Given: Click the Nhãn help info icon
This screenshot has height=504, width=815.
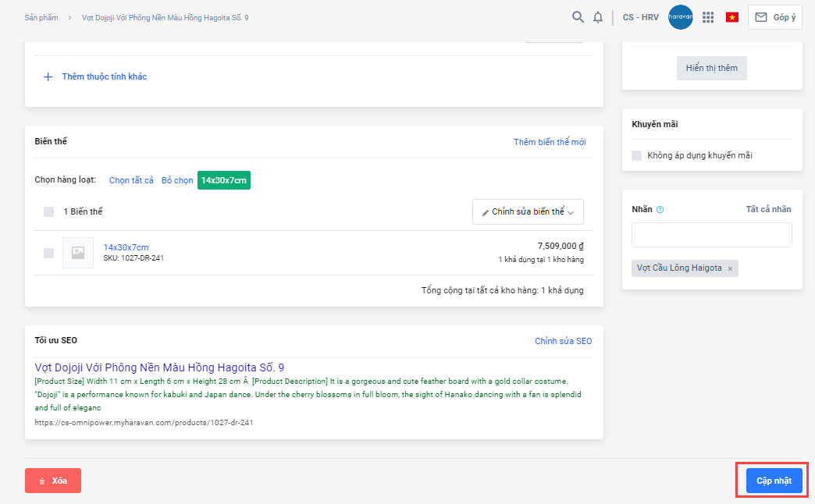Looking at the screenshot, I should coord(660,209).
